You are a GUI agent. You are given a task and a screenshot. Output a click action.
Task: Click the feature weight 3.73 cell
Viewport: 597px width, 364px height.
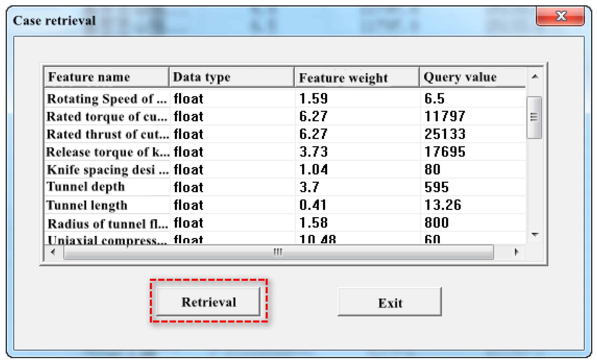point(314,152)
